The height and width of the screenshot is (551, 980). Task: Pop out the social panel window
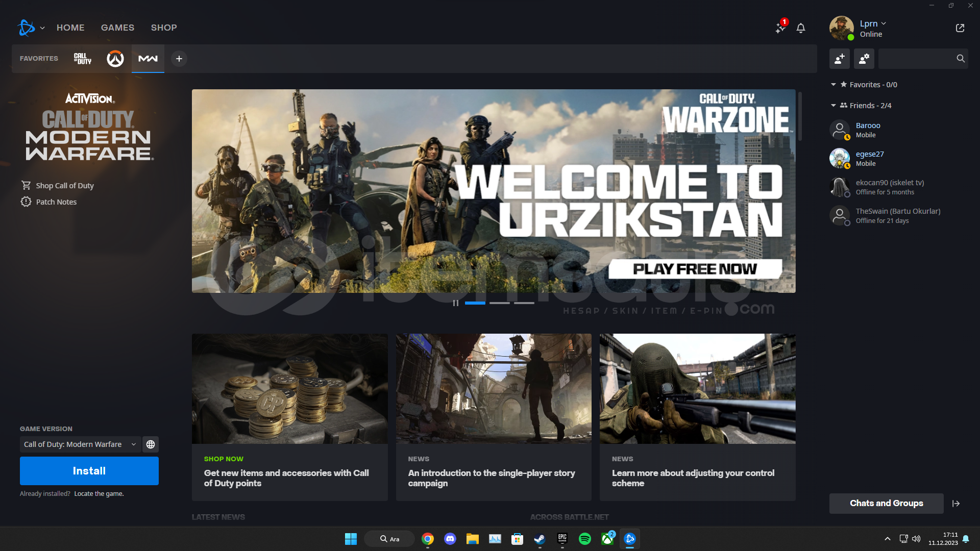click(x=960, y=28)
